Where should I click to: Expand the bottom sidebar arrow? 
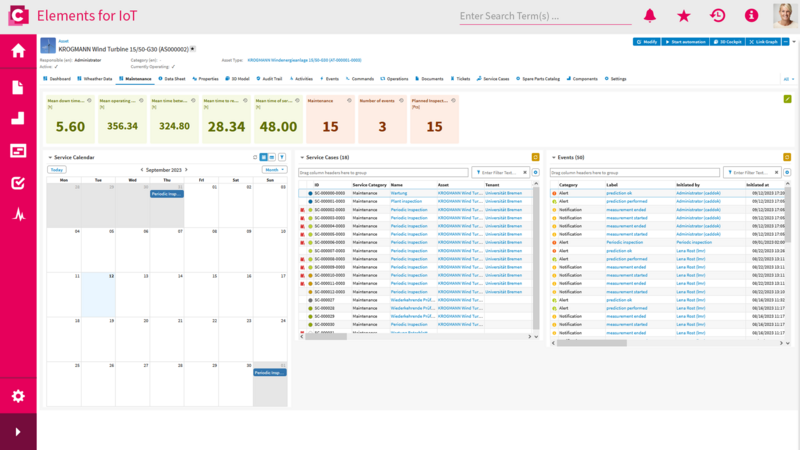point(18,432)
